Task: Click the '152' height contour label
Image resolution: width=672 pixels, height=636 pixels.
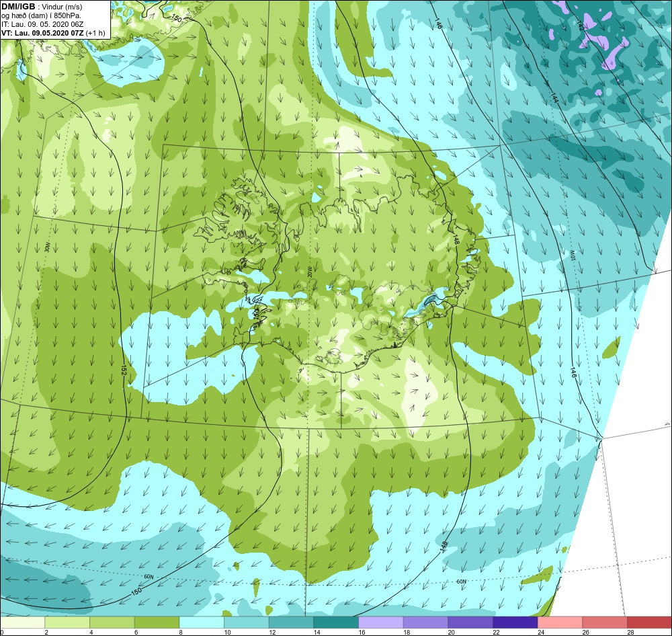Action: pyautogui.click(x=124, y=370)
